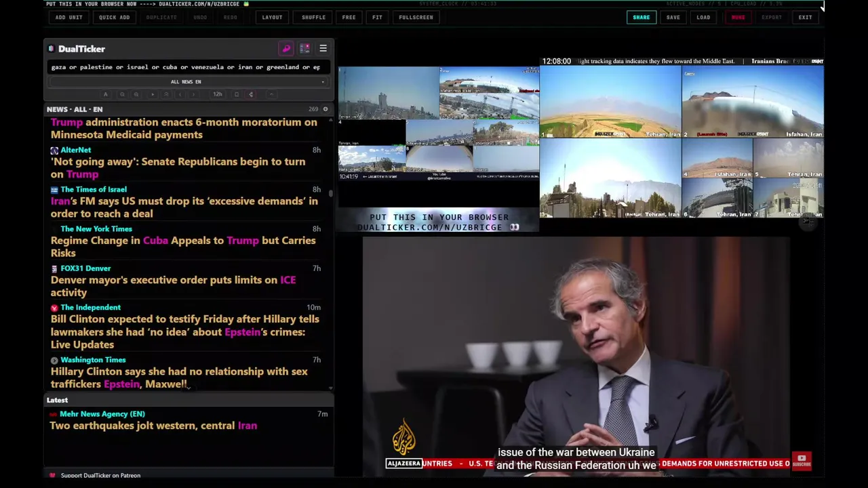The height and width of the screenshot is (488, 868).
Task: Open the LAYOUT menu
Action: coord(272,17)
